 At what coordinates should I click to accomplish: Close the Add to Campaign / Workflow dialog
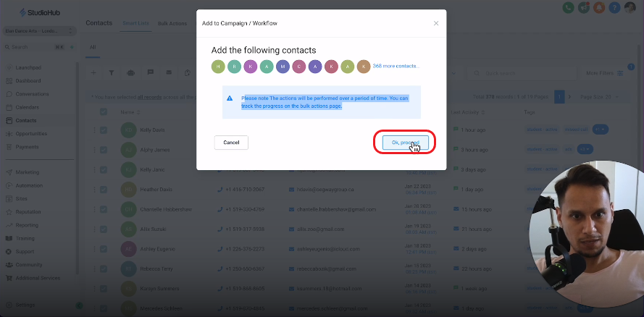(436, 23)
